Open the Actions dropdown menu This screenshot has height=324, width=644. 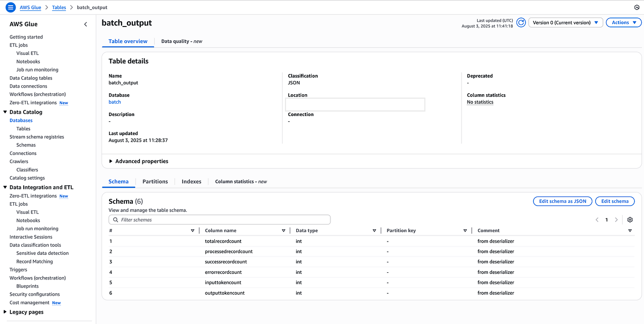click(623, 22)
